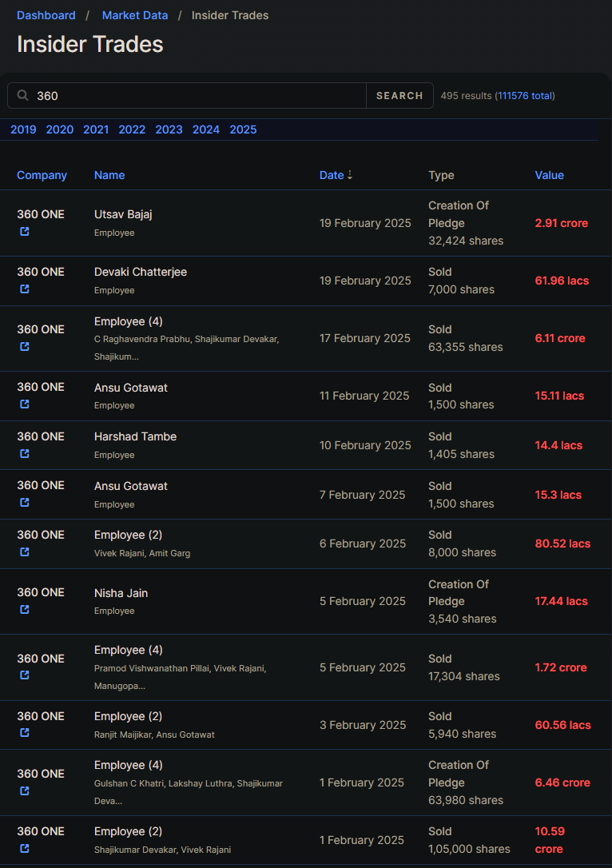Sort table by Value column
Screen dimensions: 612x868
pos(549,175)
